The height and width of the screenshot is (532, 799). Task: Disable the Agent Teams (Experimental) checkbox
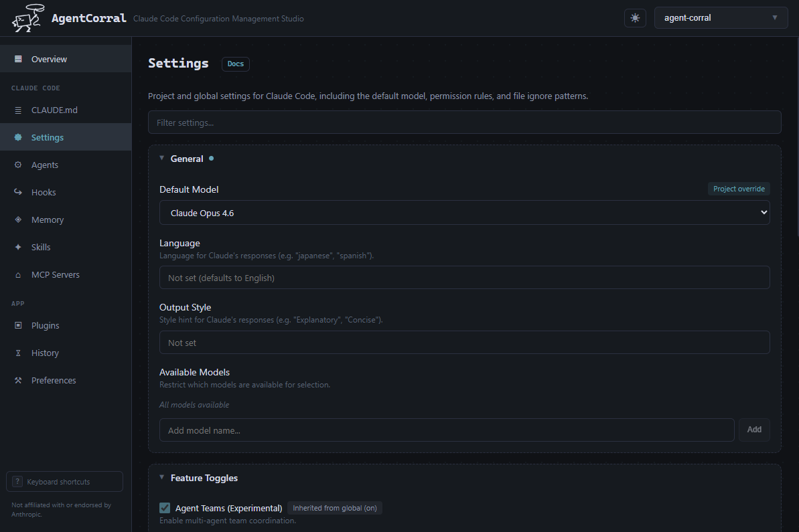click(165, 508)
